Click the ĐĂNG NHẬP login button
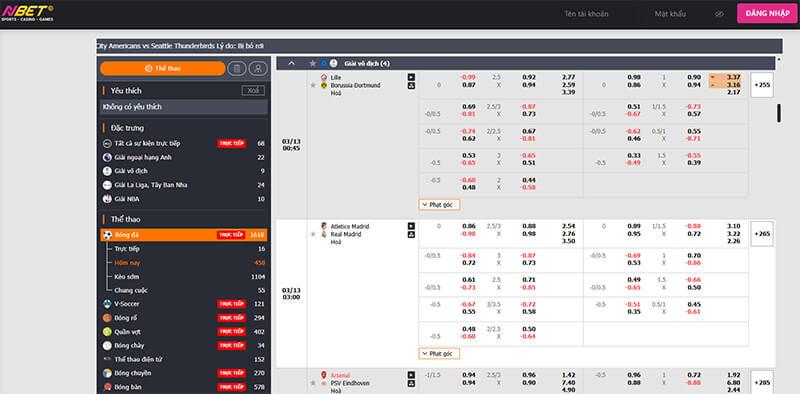This screenshot has height=394, width=800. coord(767,14)
